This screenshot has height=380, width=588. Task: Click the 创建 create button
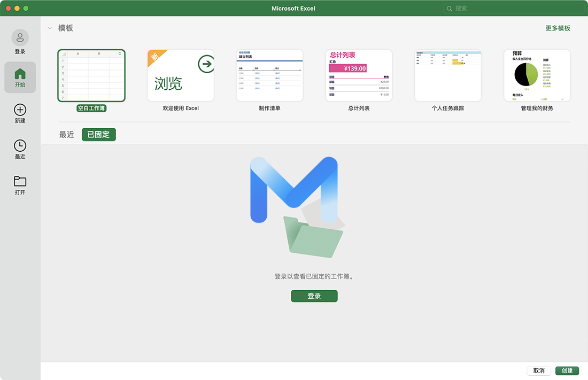click(567, 370)
